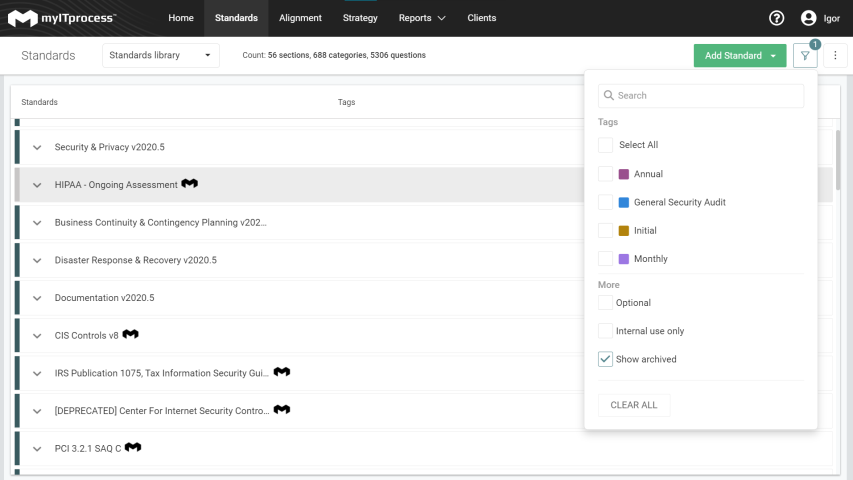853x480 pixels.
Task: Click the filter count badge showing 1
Action: 815,45
